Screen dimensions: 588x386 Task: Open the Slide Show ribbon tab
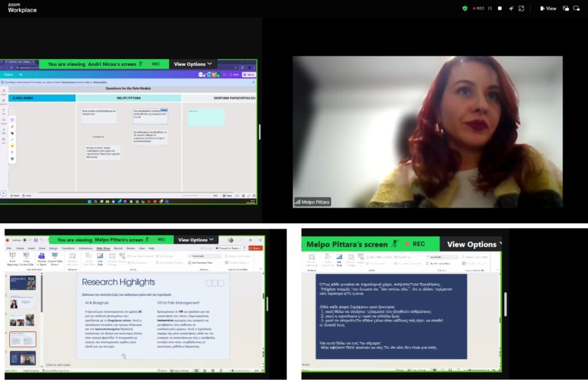[103, 248]
